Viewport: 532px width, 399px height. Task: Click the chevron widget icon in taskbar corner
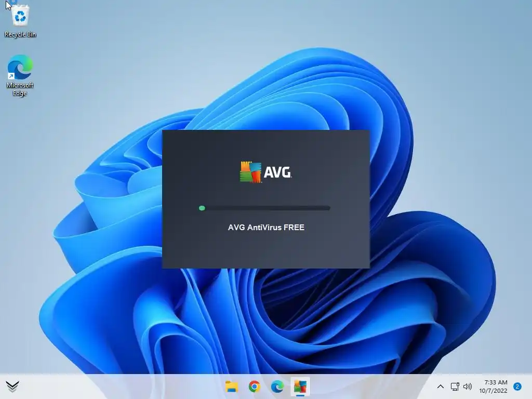click(x=12, y=387)
